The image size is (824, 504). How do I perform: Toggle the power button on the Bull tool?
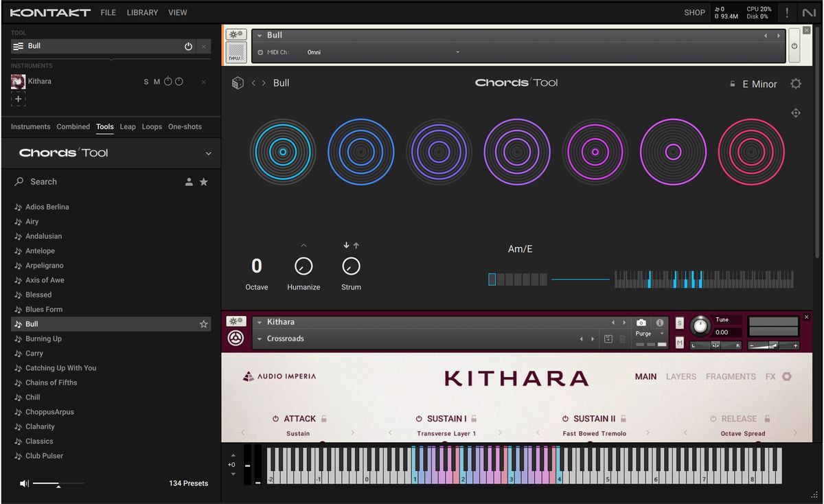188,46
